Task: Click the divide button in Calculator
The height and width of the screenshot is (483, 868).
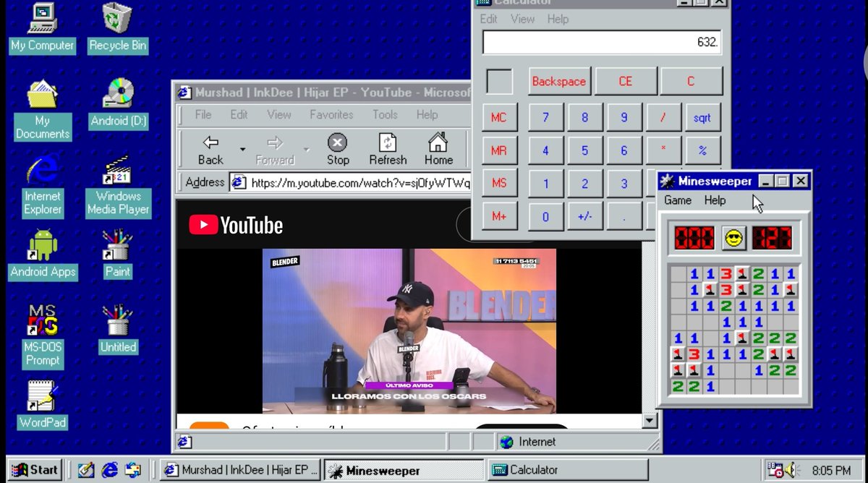Action: click(x=663, y=117)
